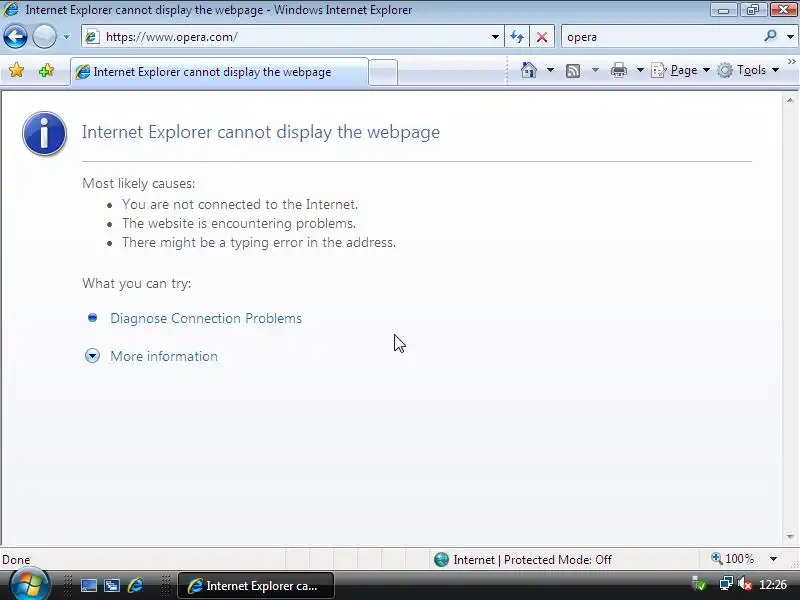Click the Home toolbar icon
Viewport: 800px width, 600px height.
click(529, 70)
